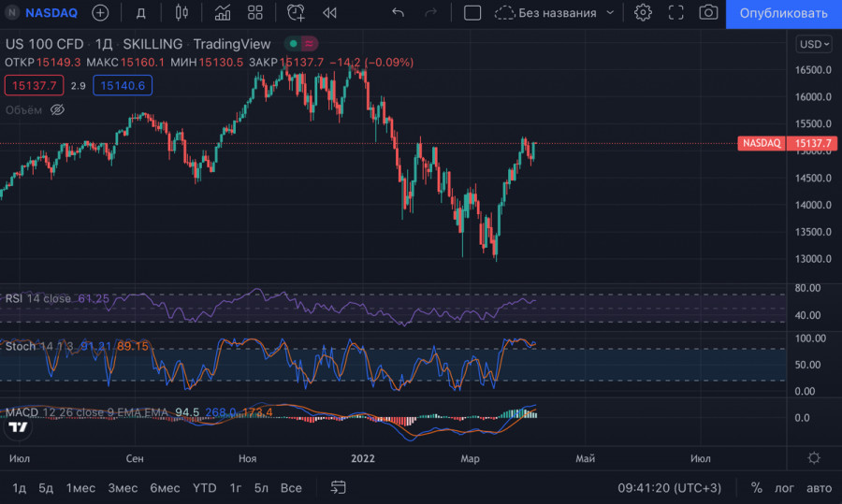Change the Д daily interval
Screen dimensions: 842x504
pos(140,13)
